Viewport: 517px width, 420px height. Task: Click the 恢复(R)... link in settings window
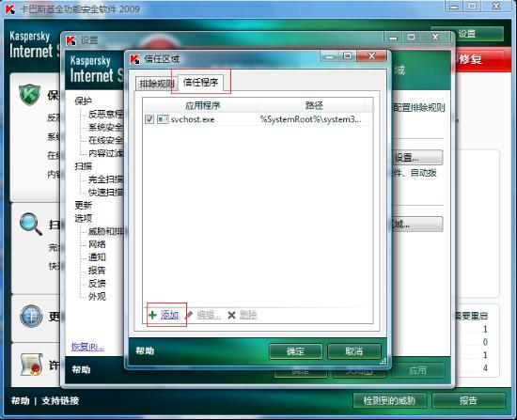[x=87, y=347]
